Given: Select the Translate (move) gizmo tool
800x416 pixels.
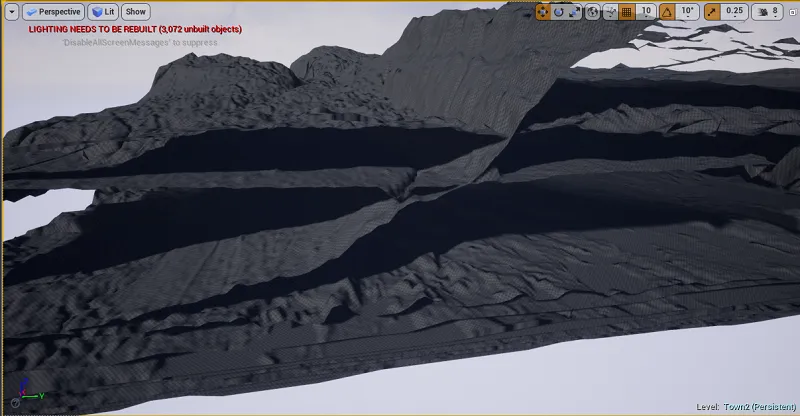Looking at the screenshot, I should [543, 12].
